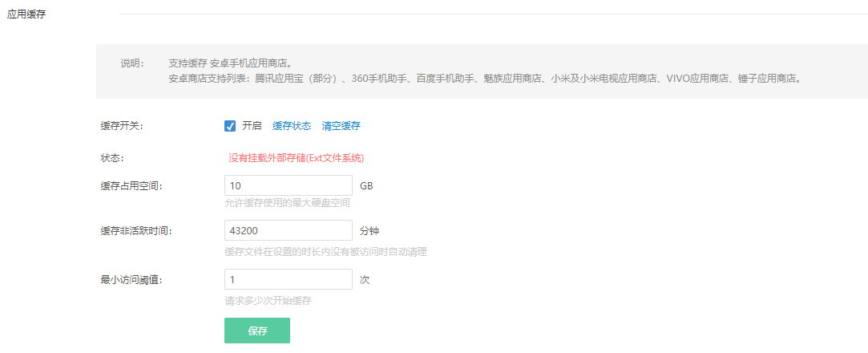Click the hint about 自动清理 cache files

(325, 252)
